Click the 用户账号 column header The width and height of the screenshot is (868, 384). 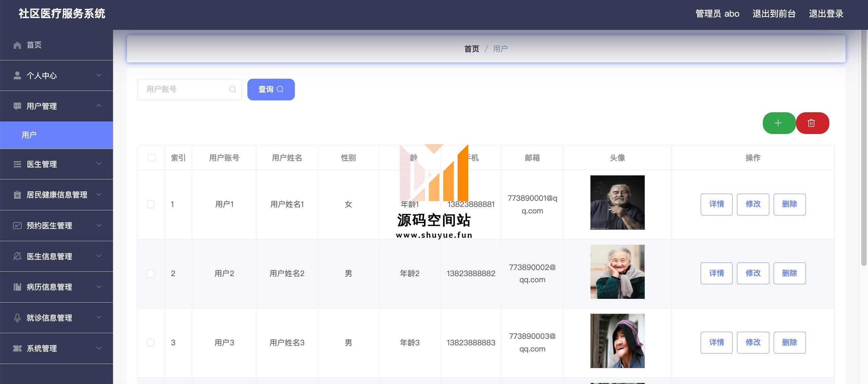coord(224,158)
